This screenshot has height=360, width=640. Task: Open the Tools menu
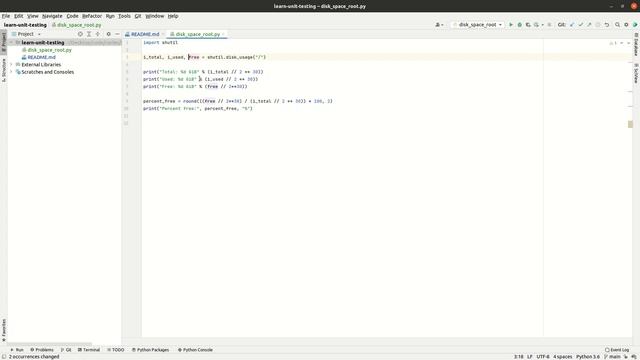(124, 16)
